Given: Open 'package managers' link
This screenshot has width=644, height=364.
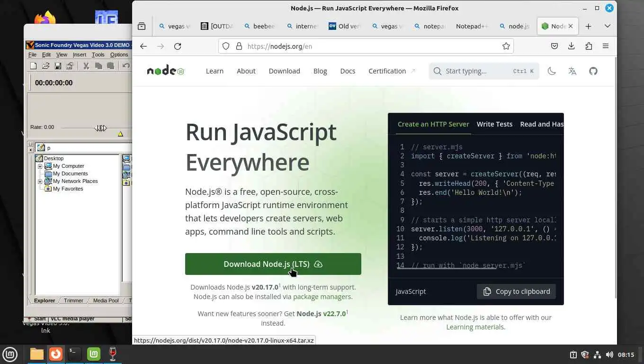Looking at the screenshot, I should pyautogui.click(x=322, y=297).
